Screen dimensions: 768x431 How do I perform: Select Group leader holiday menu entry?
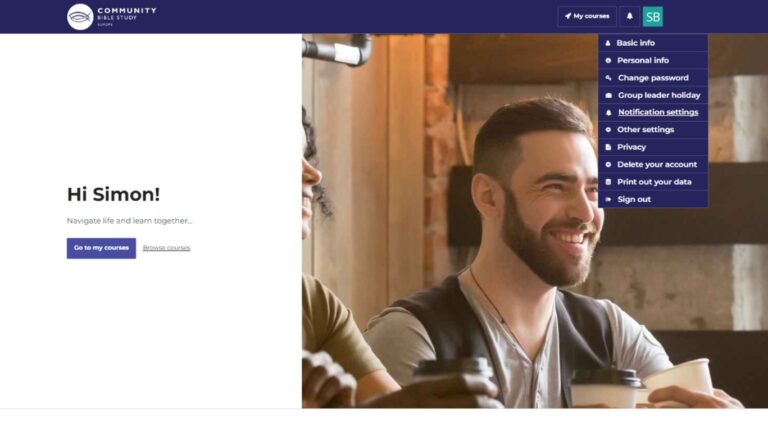pos(653,95)
